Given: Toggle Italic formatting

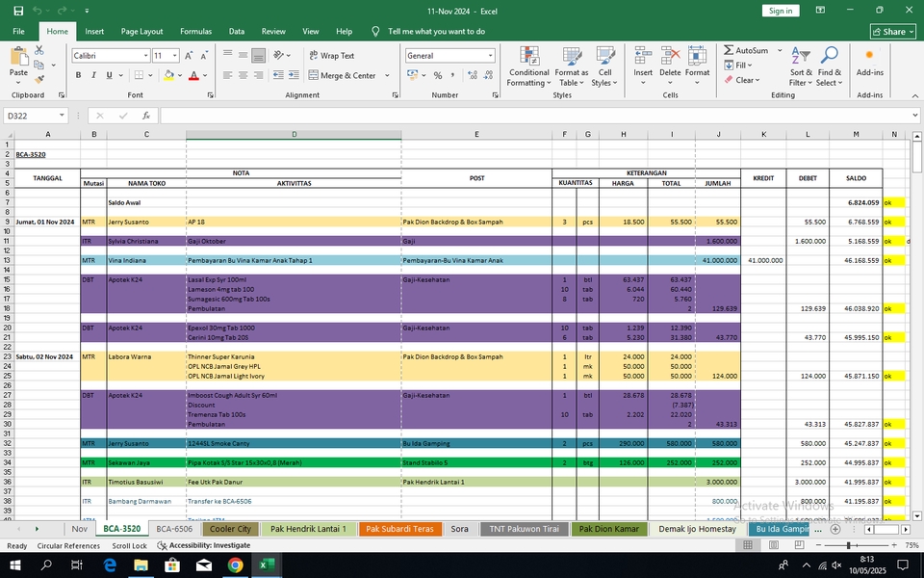Looking at the screenshot, I should click(x=93, y=75).
